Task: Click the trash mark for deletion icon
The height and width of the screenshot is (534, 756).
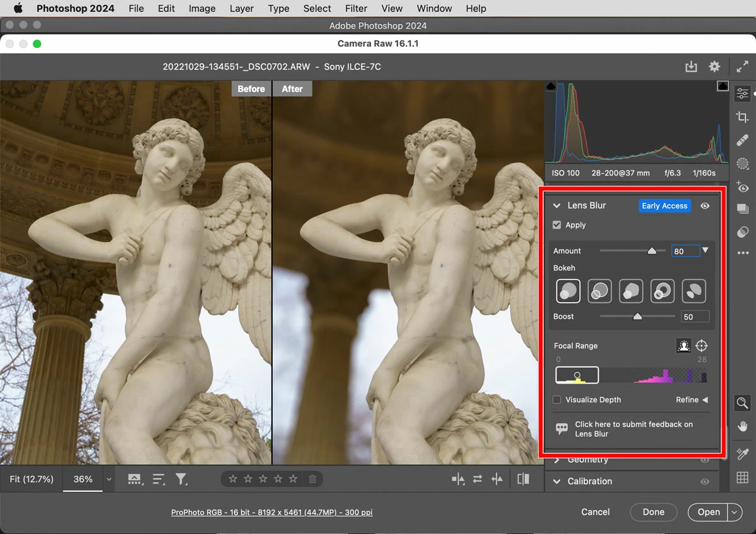Action: click(312, 479)
